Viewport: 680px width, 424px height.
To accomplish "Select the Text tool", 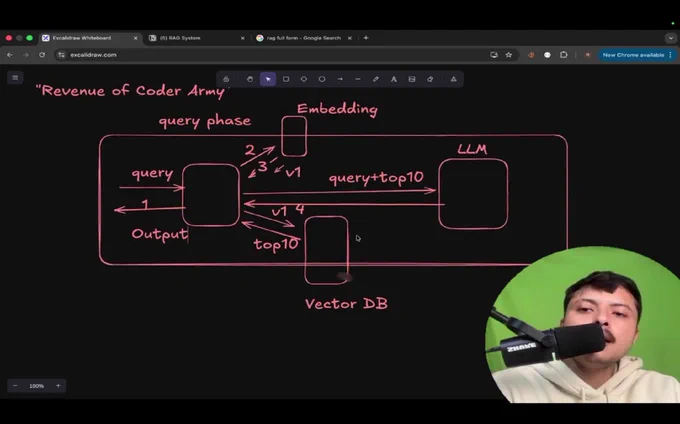I will (394, 79).
